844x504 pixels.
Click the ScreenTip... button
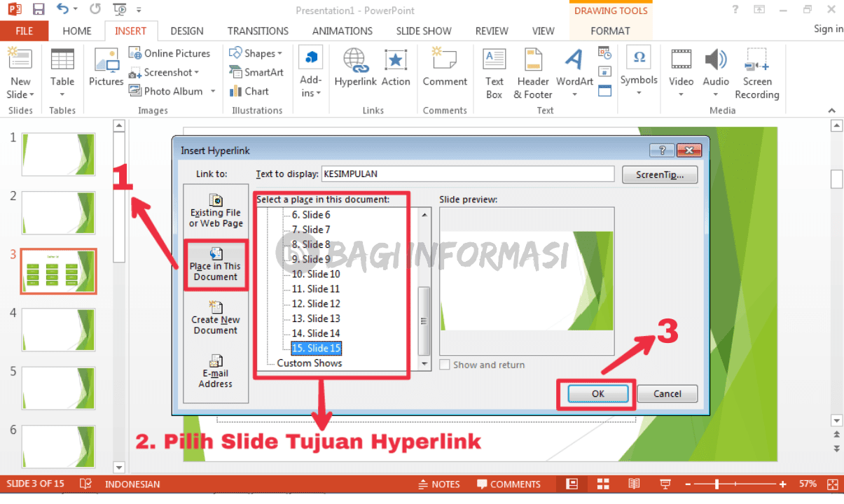[x=660, y=174]
